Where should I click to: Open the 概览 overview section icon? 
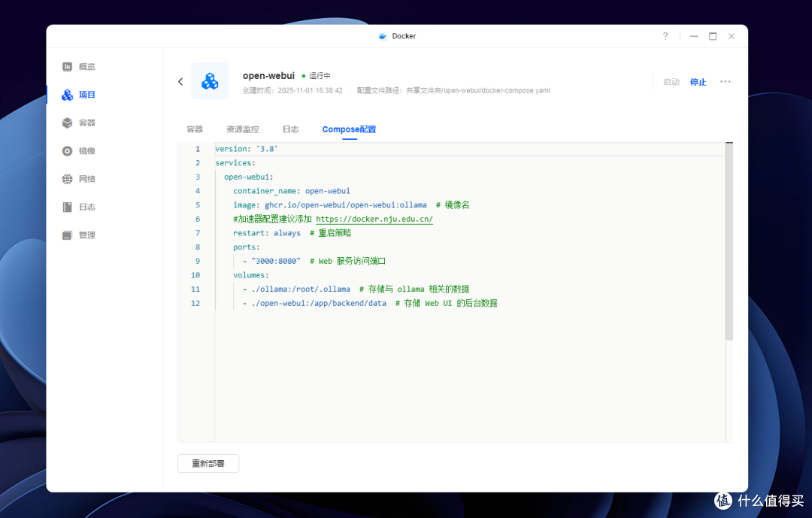tap(68, 66)
